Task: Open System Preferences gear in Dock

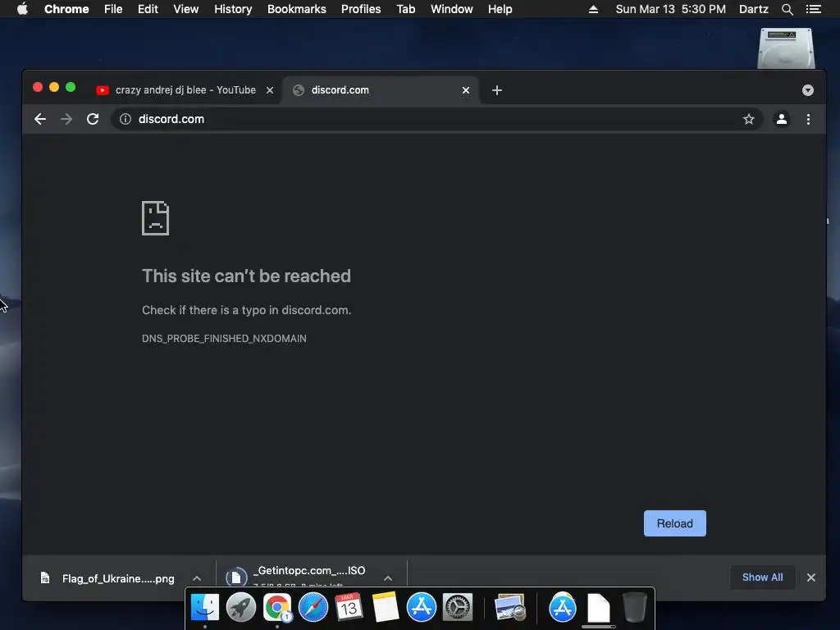Action: (x=458, y=608)
